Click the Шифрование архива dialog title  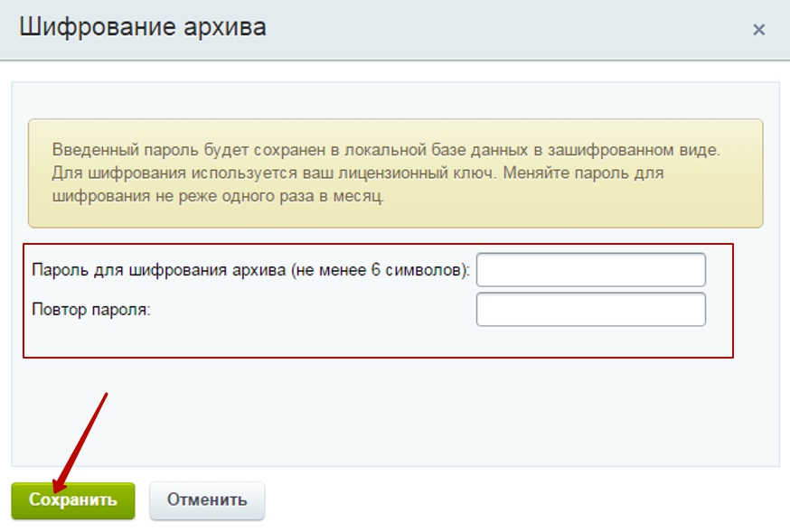(143, 27)
